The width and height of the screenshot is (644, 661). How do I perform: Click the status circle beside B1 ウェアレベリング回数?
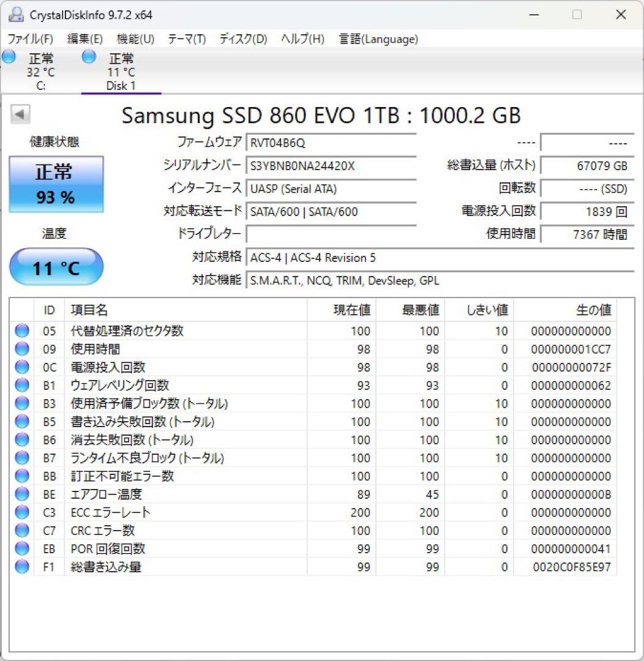click(x=21, y=385)
